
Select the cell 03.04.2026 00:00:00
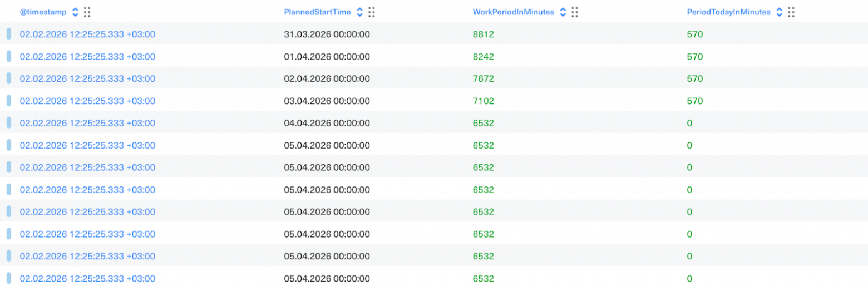coord(327,101)
